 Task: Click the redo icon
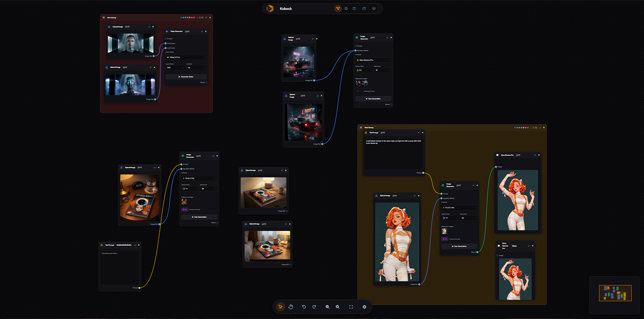314,307
